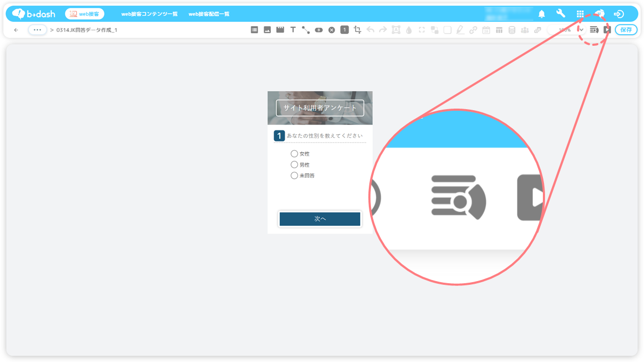This screenshot has width=644, height=362.
Task: Select the video clapperboard icon
Action: [280, 30]
